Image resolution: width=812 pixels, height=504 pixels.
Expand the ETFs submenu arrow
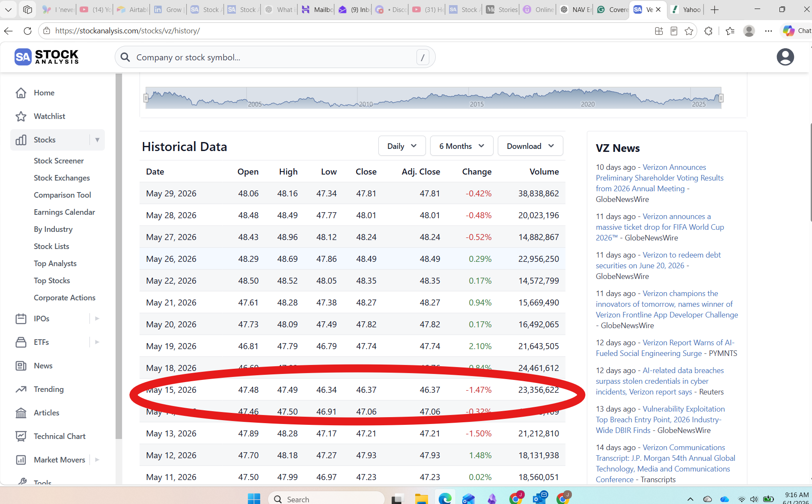pos(97,342)
